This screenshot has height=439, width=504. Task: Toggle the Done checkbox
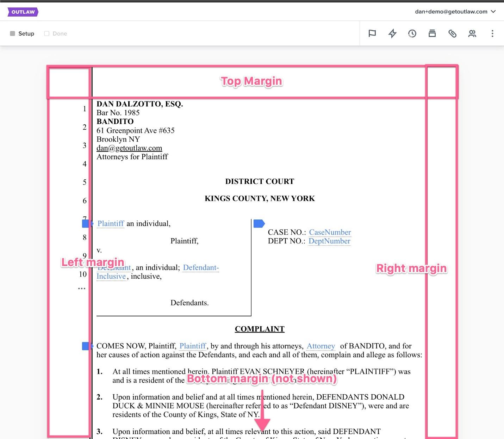pos(46,33)
